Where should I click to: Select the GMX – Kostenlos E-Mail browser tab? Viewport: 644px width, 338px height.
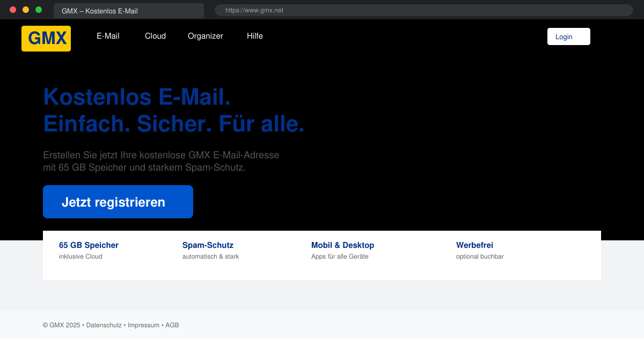coord(129,11)
